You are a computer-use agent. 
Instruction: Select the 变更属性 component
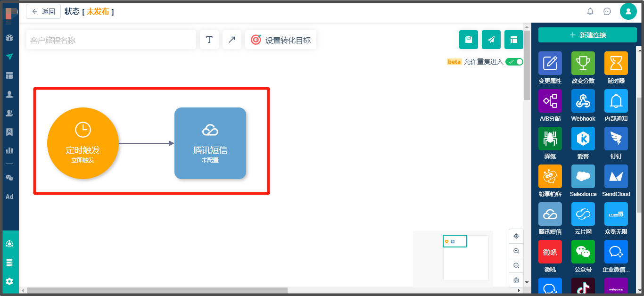click(550, 63)
